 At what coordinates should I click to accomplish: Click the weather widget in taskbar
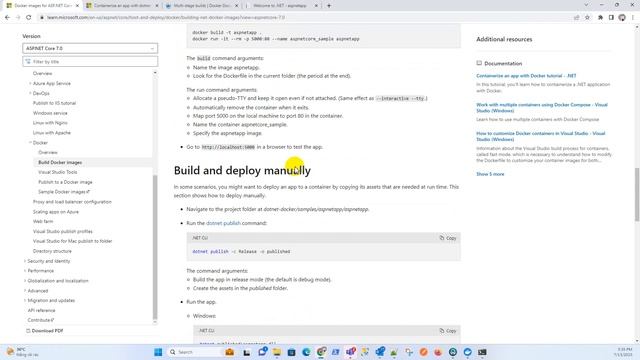(x=22, y=352)
